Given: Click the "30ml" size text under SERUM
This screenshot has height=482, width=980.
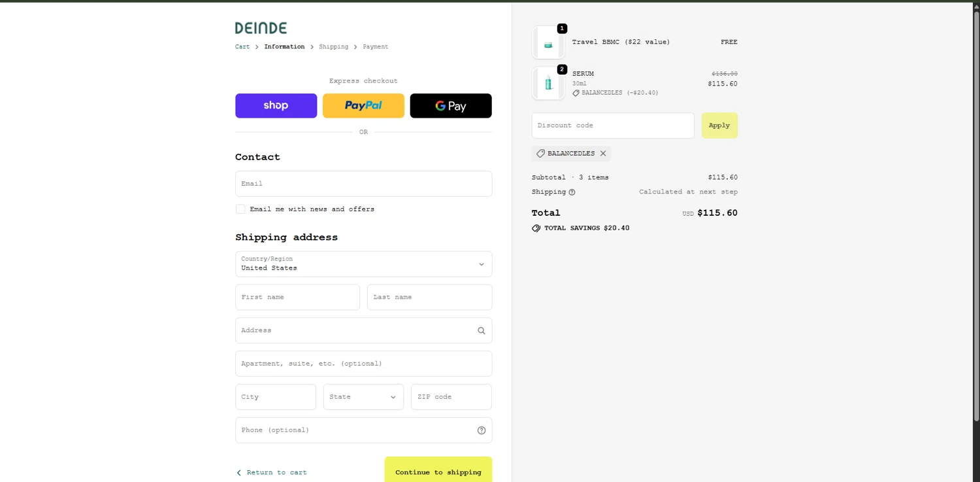Looking at the screenshot, I should coord(580,84).
